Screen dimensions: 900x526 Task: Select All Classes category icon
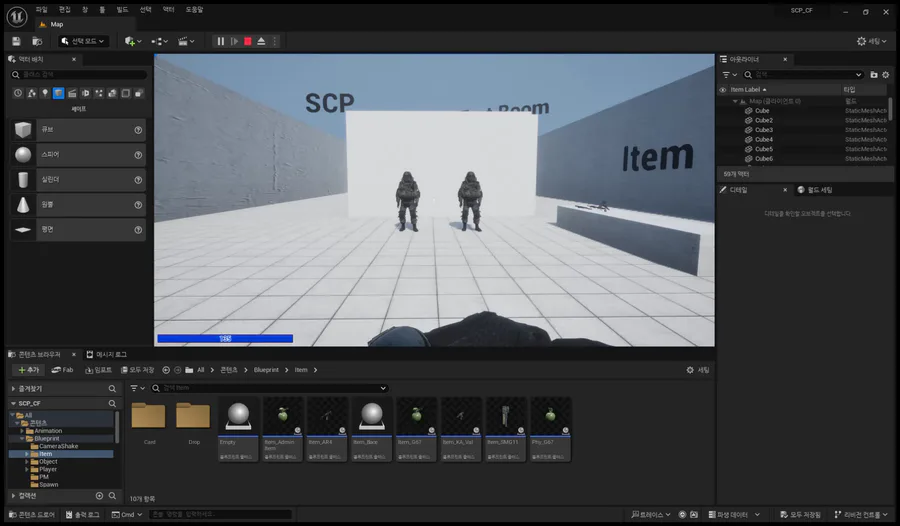point(139,93)
